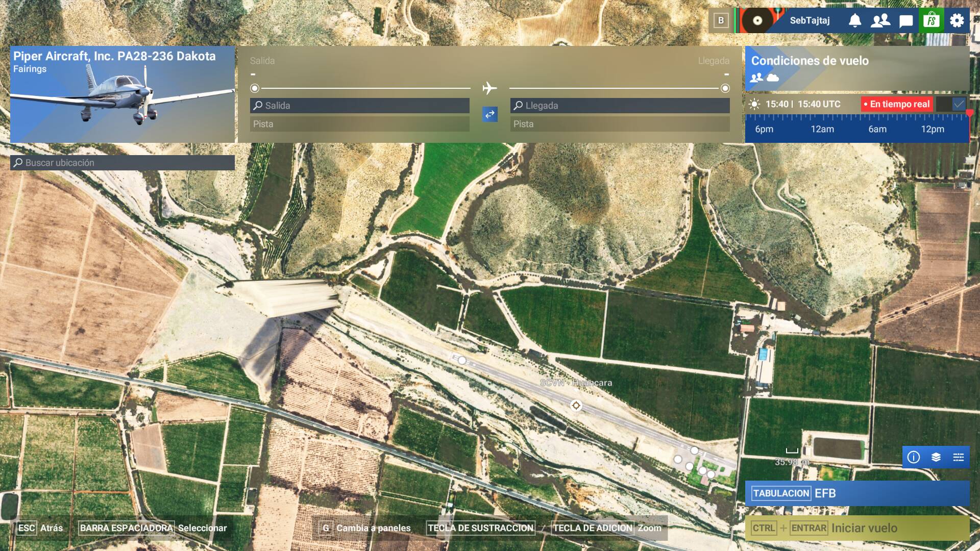Swap departure and arrival airports
The height and width of the screenshot is (551, 980).
pos(490,114)
